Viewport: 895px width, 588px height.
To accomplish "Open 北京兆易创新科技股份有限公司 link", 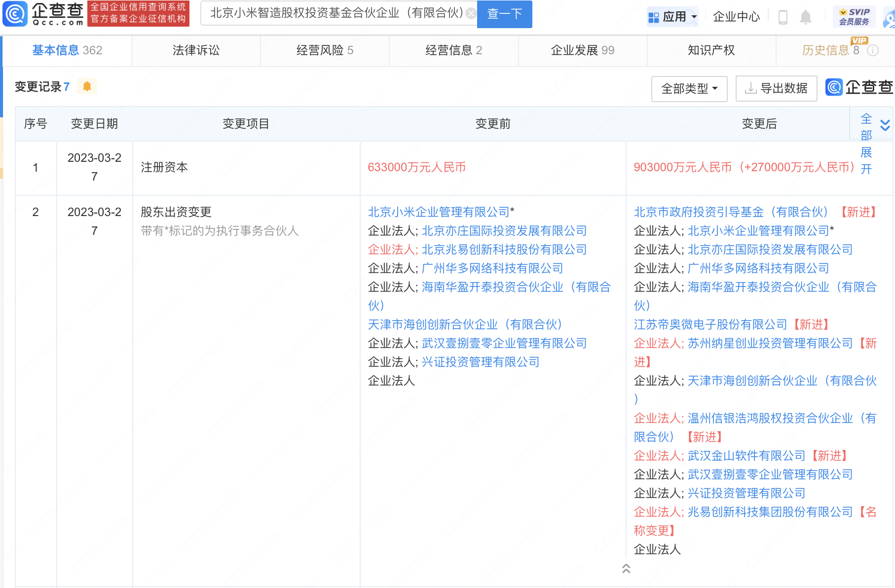I will (504, 250).
